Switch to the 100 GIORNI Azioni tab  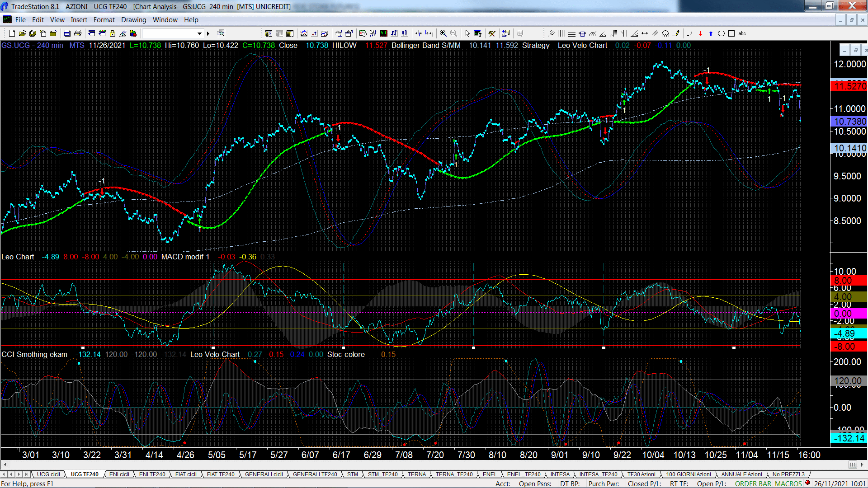pyautogui.click(x=689, y=474)
